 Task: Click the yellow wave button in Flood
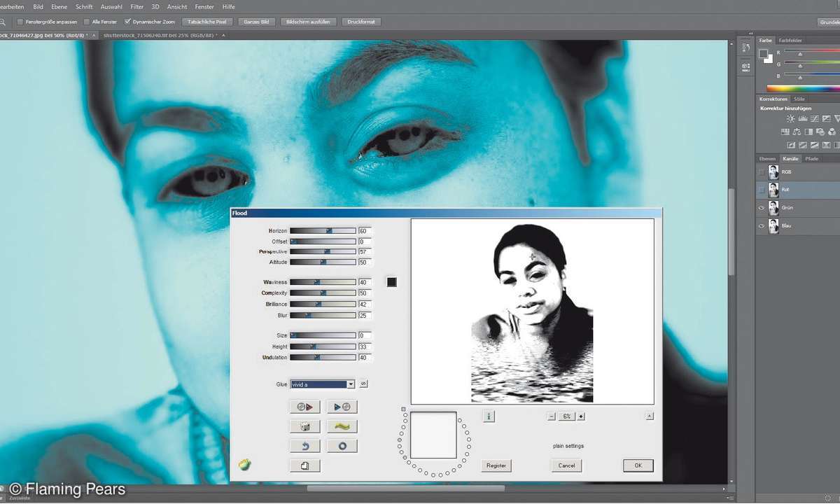[342, 426]
